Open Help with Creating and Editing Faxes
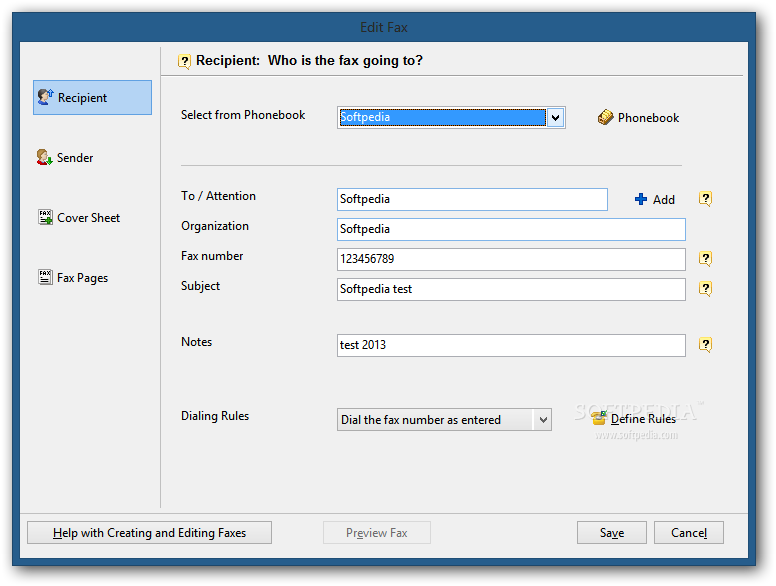This screenshot has width=776, height=586. coord(149,533)
